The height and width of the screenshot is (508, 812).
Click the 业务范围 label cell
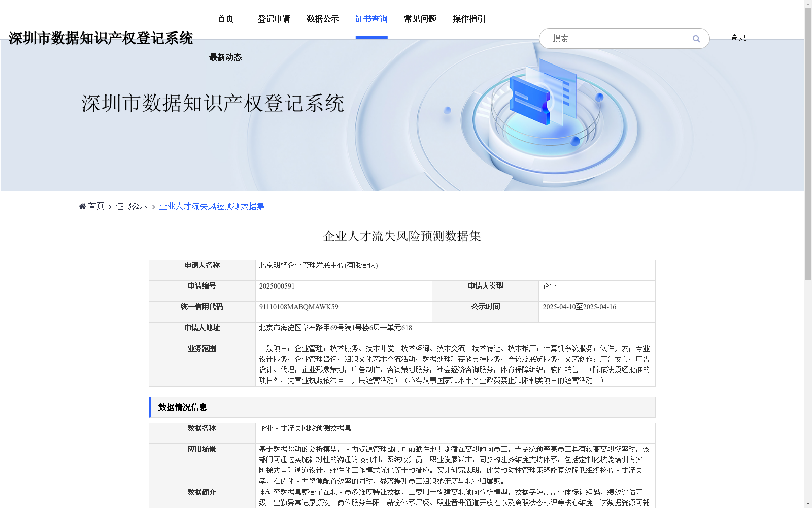[202, 365]
